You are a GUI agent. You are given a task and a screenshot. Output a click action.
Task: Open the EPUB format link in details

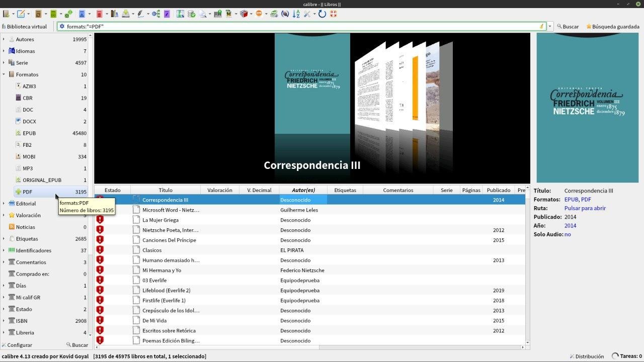click(571, 200)
